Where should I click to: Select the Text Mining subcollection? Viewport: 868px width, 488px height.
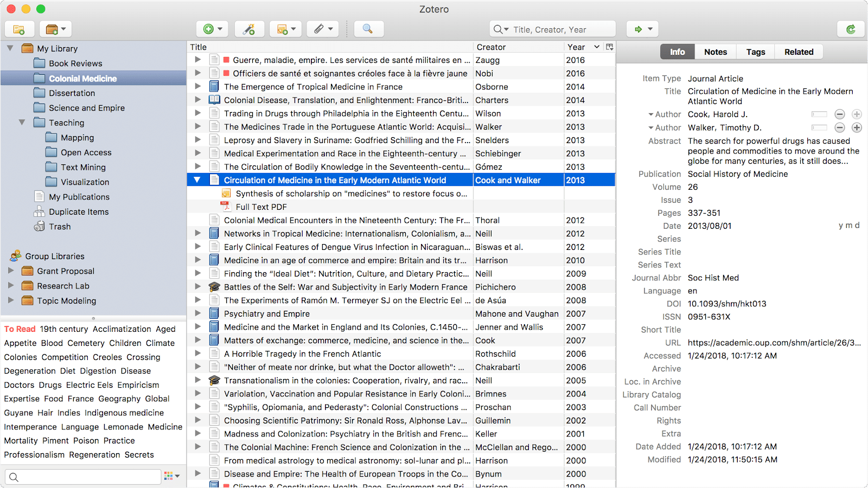pos(83,168)
